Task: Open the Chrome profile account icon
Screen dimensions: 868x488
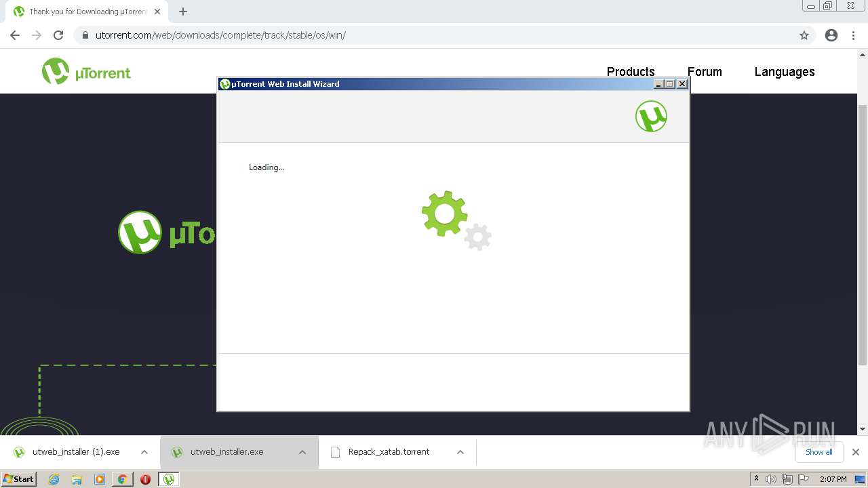Action: (831, 35)
